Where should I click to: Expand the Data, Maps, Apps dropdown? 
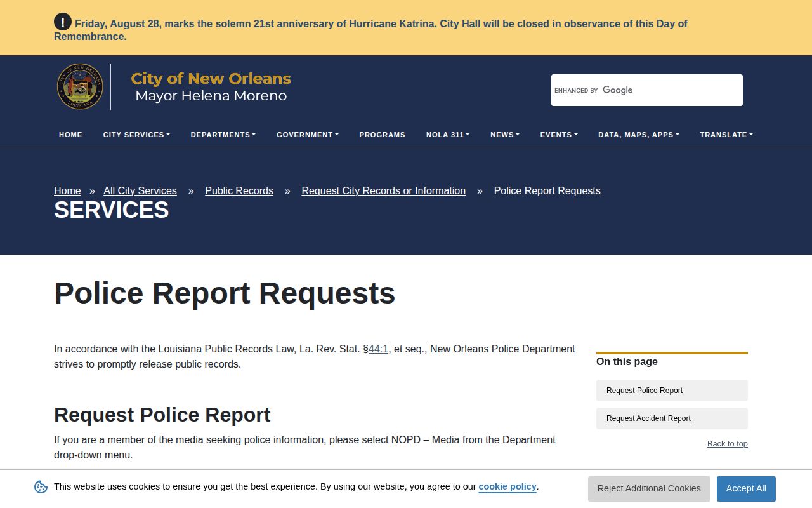(639, 135)
